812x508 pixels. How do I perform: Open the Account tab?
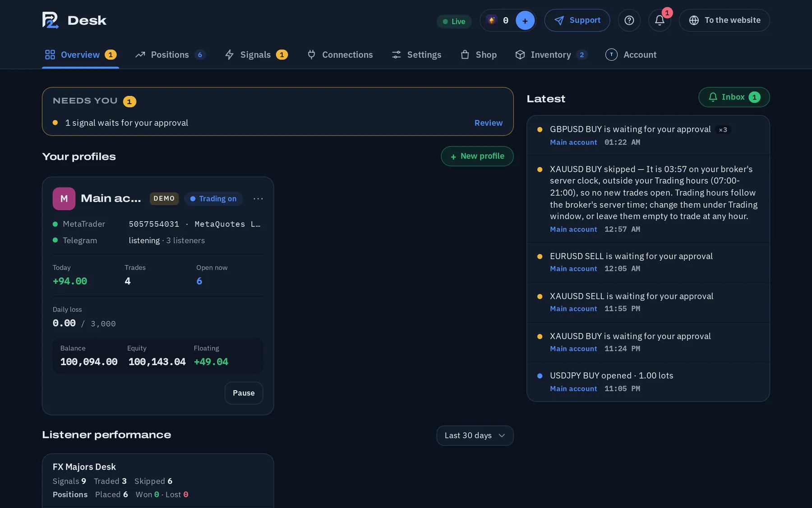pos(631,55)
